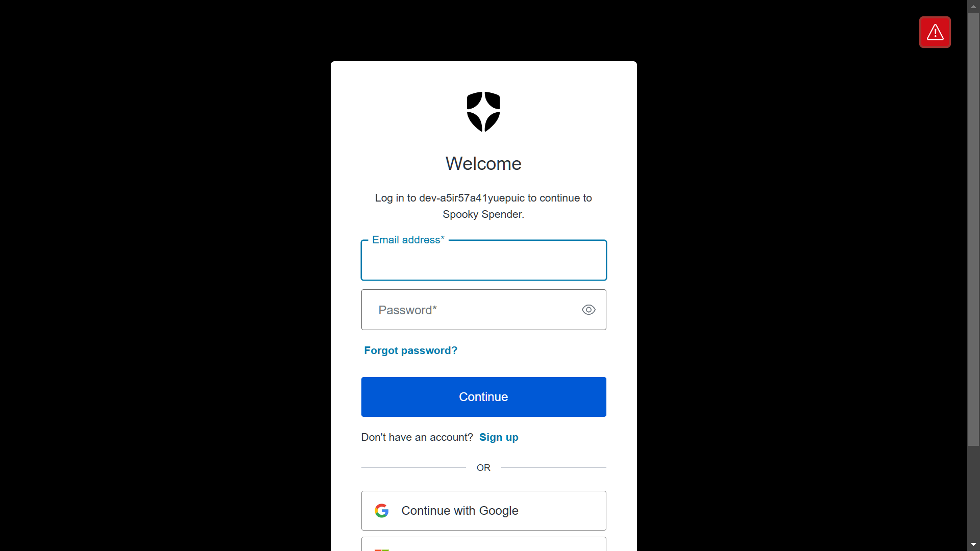Click the black shield logo above Welcome
Image resolution: width=980 pixels, height=551 pixels.
[x=483, y=112]
